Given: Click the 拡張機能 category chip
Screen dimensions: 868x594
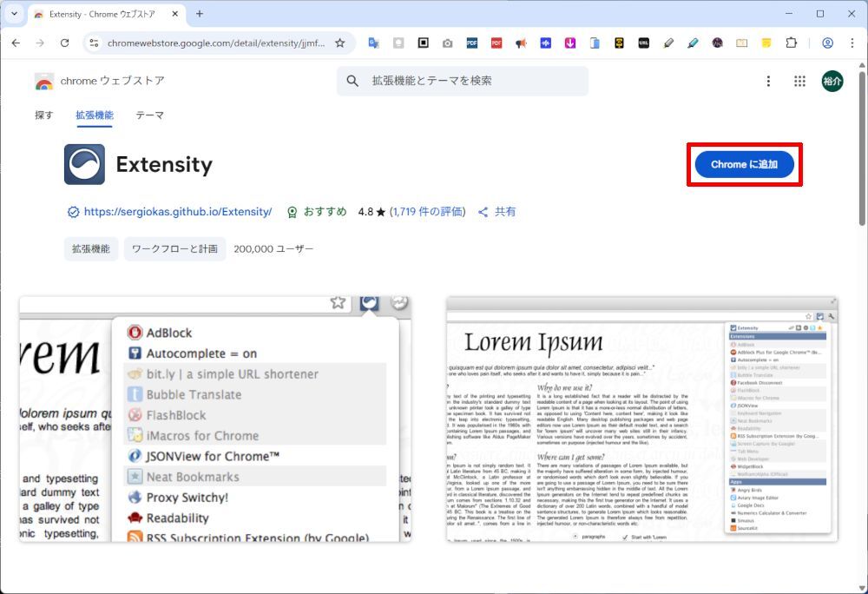Looking at the screenshot, I should (91, 249).
